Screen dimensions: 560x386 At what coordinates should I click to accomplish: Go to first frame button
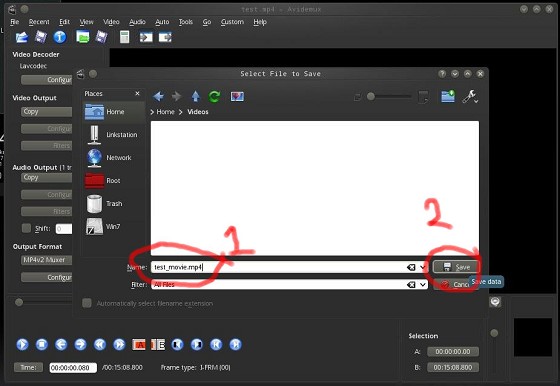[216, 345]
